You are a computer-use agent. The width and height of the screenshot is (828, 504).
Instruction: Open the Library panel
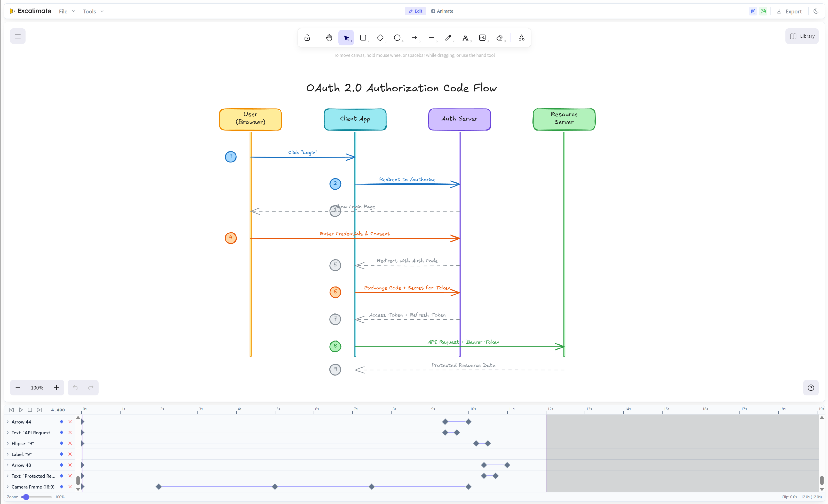pyautogui.click(x=802, y=36)
